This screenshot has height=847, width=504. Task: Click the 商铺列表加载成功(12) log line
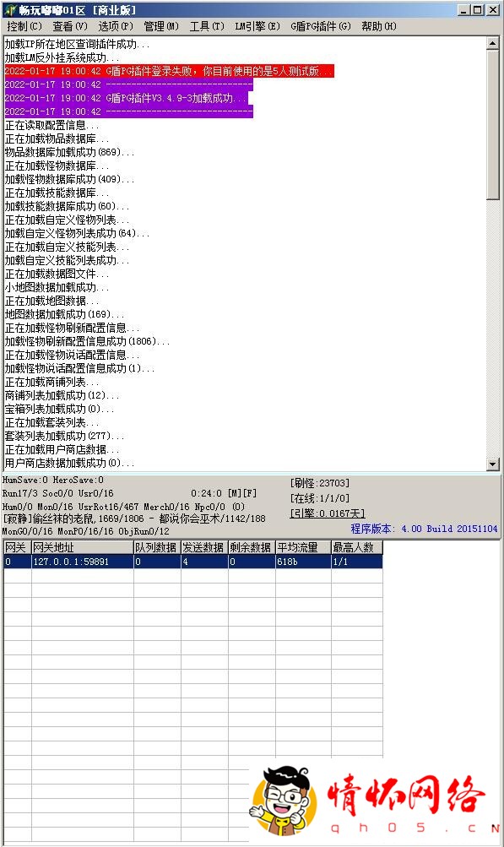62,395
